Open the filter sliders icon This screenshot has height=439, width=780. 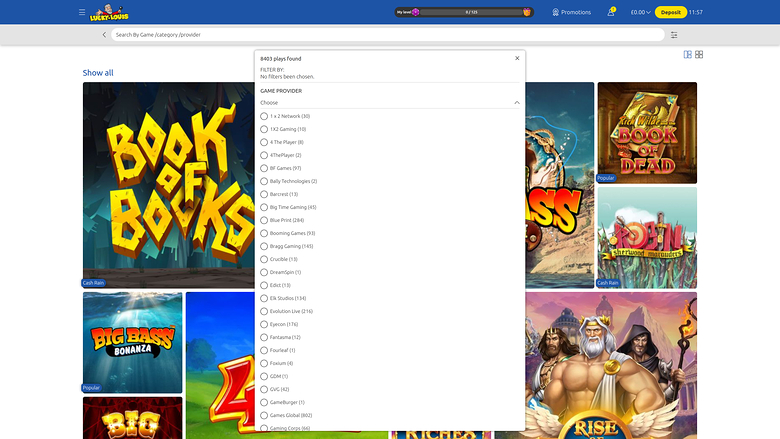674,35
